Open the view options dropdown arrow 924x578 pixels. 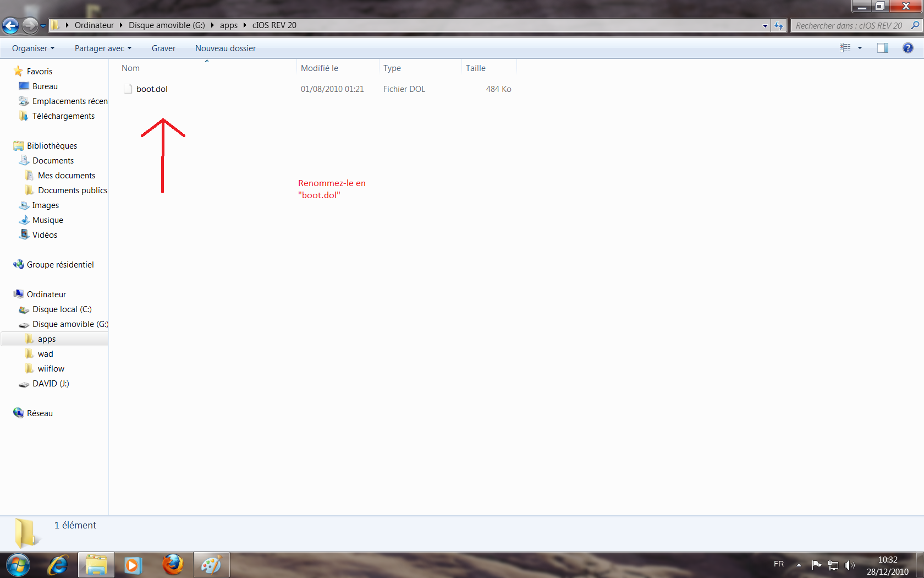(x=860, y=48)
